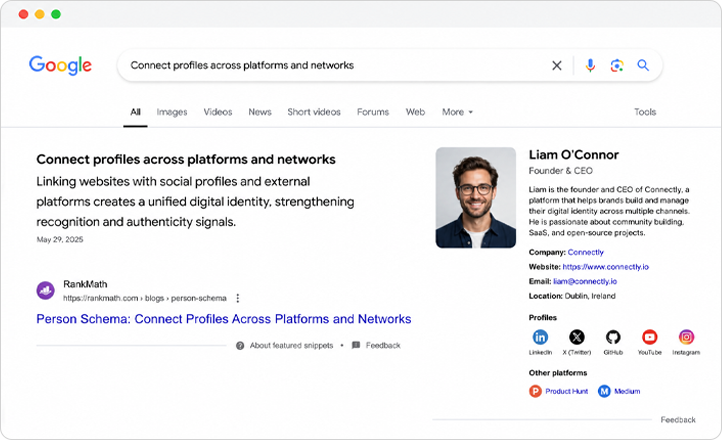Click the Medium text link

(627, 391)
